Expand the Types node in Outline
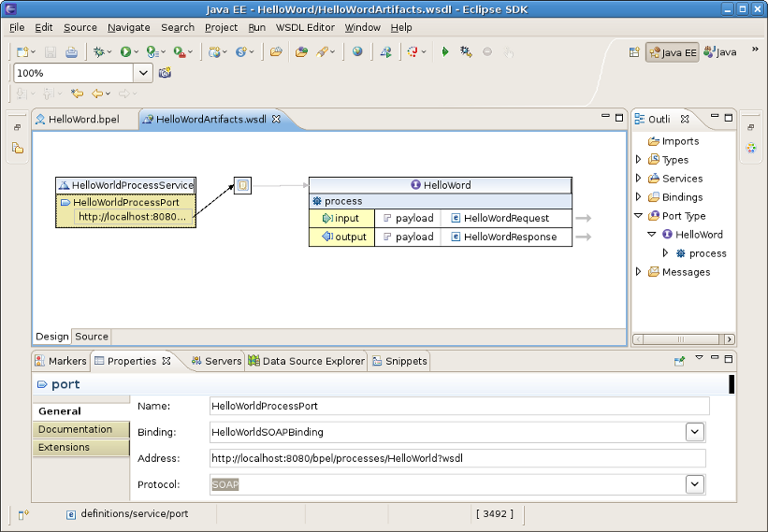This screenshot has width=768, height=532. (x=638, y=160)
